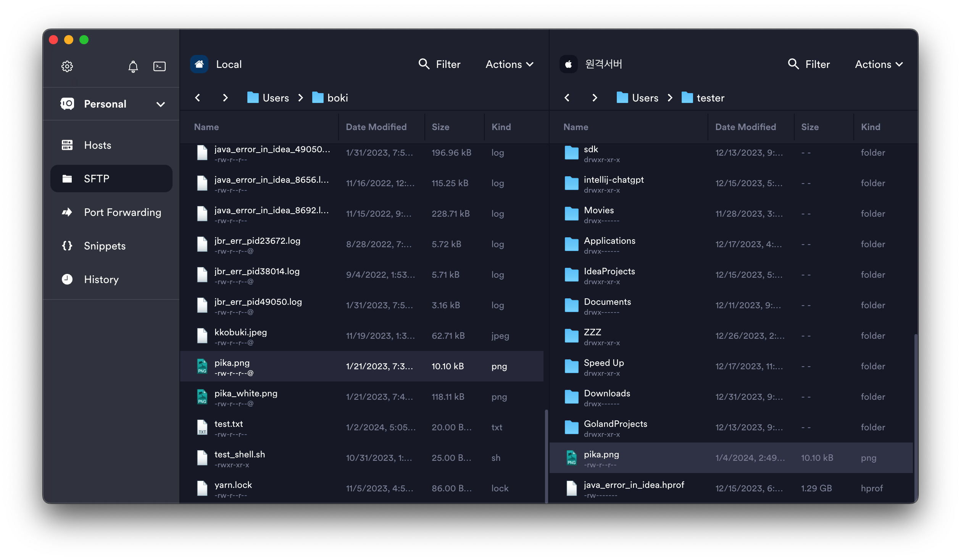Open local pane Actions dropdown
The height and width of the screenshot is (560, 961).
509,64
